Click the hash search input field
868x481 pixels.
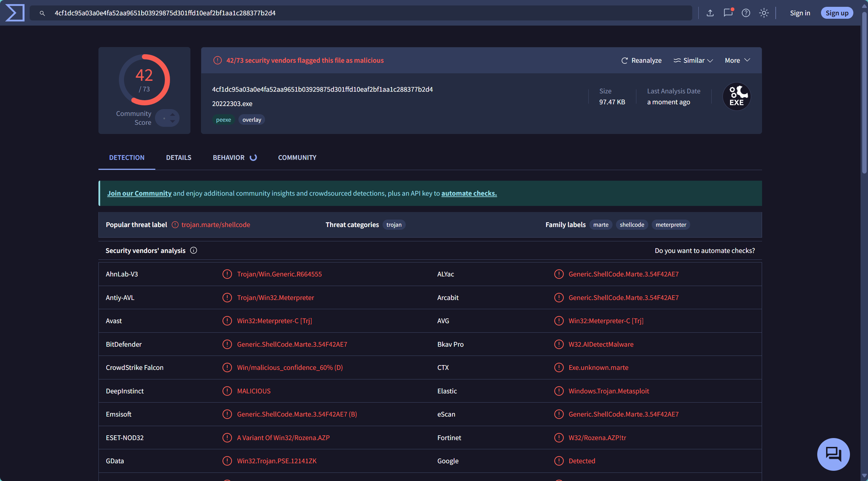coord(361,13)
